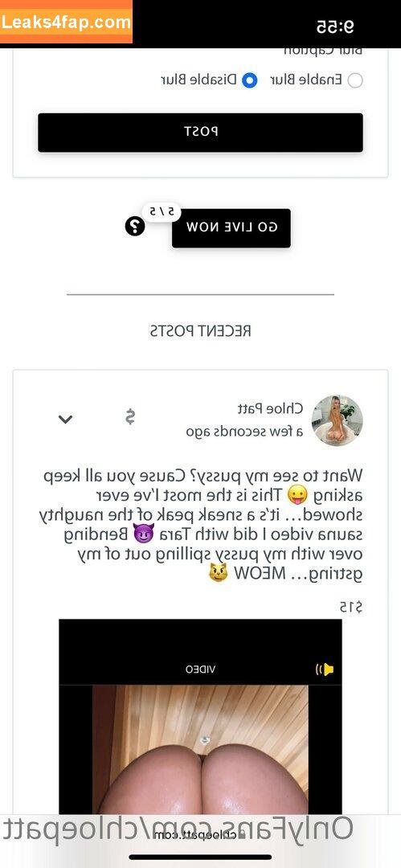The height and width of the screenshot is (868, 401).
Task: Select the Enable Blur radio button
Action: point(355,81)
